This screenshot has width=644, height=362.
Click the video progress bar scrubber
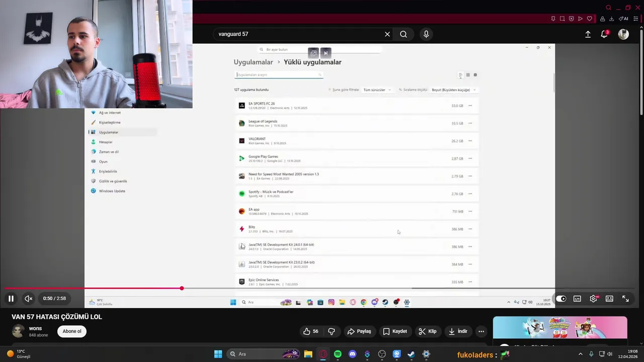point(182,288)
